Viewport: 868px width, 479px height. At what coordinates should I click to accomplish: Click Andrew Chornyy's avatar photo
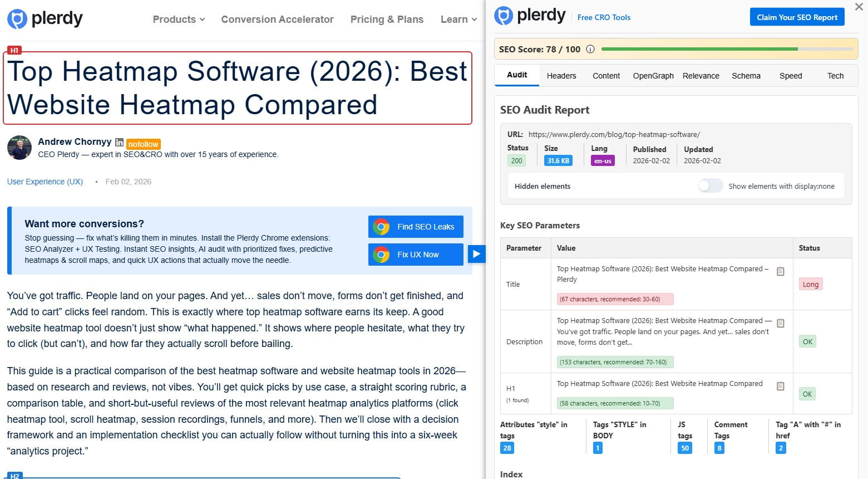point(19,148)
